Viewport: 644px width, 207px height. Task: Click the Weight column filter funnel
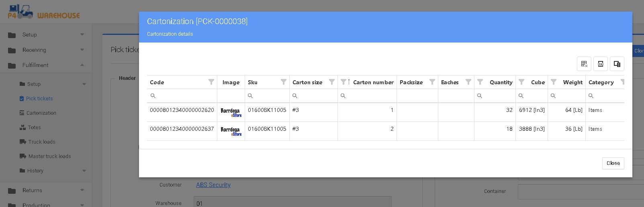click(x=554, y=82)
